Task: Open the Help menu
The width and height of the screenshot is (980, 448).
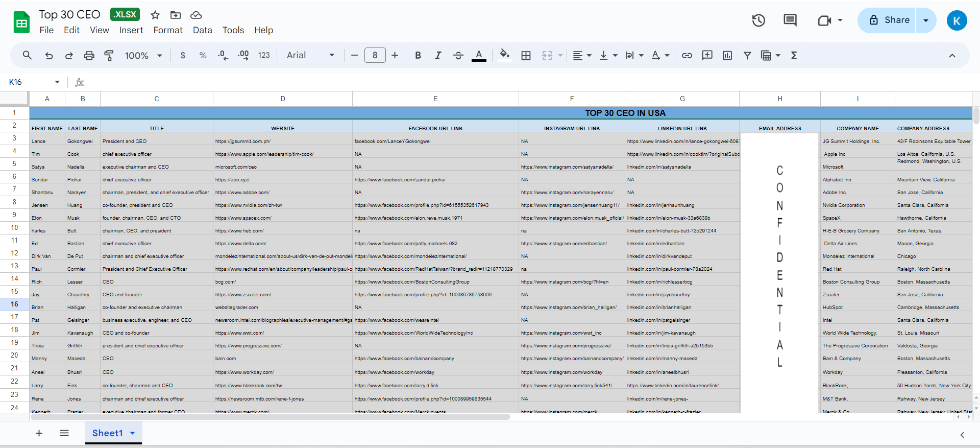Action: [x=263, y=30]
